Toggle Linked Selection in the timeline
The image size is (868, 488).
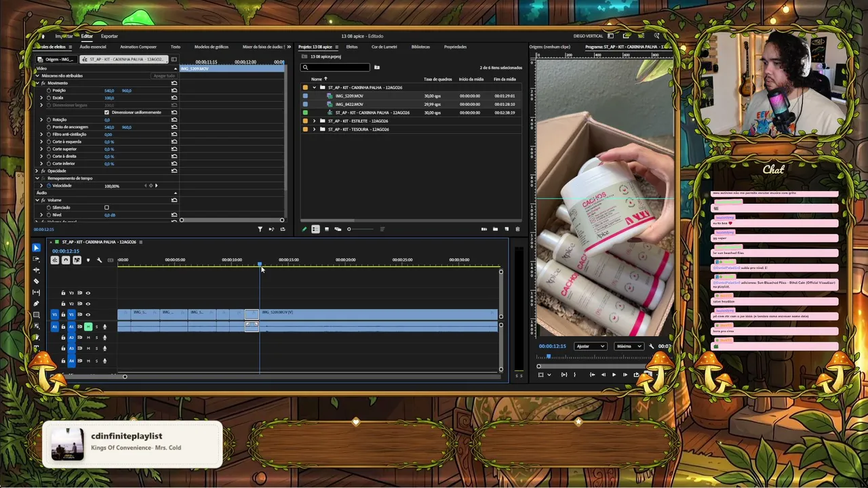(77, 260)
